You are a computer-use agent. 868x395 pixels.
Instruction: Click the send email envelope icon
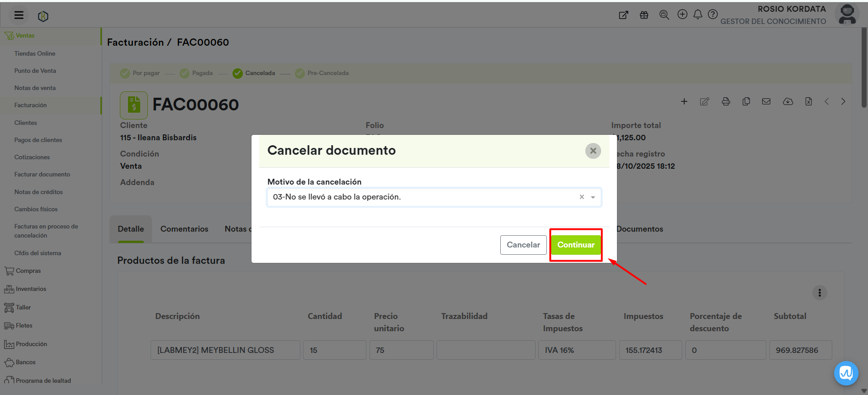pos(766,102)
